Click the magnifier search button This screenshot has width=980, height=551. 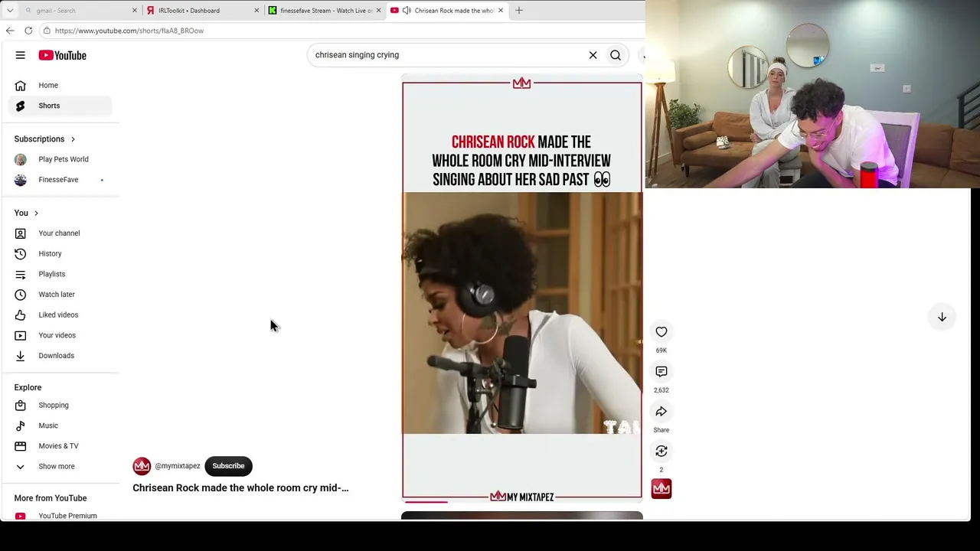coord(616,55)
